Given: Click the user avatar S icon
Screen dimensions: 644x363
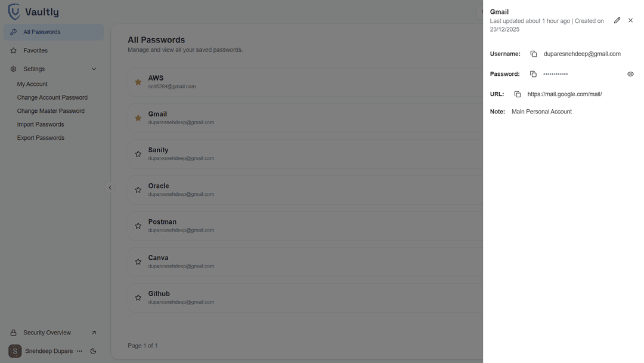Looking at the screenshot, I should pyautogui.click(x=15, y=351).
